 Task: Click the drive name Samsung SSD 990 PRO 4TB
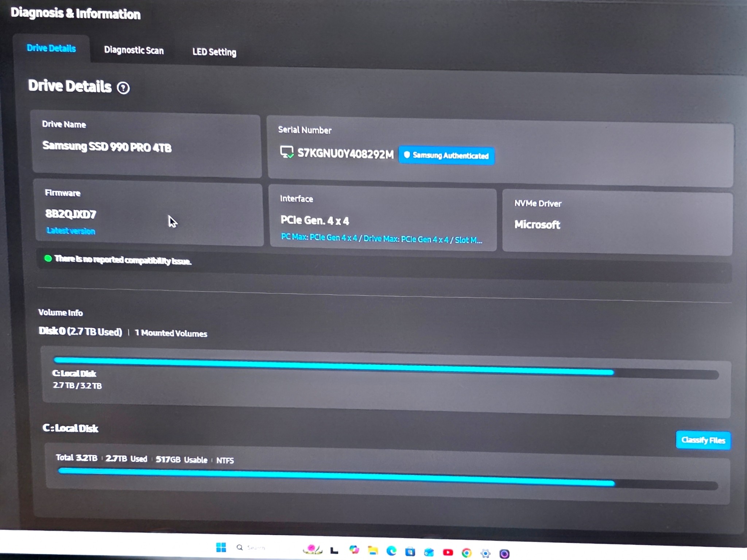[x=107, y=147]
